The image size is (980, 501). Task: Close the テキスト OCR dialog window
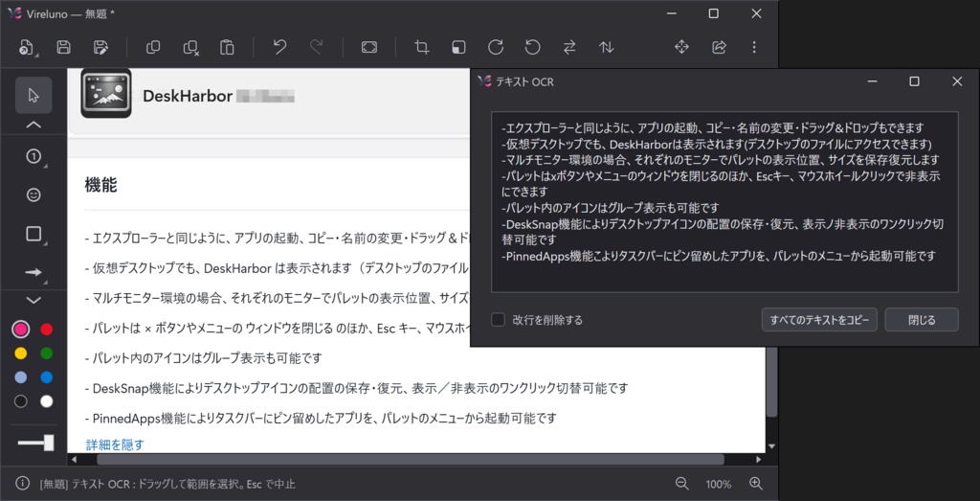(x=957, y=81)
